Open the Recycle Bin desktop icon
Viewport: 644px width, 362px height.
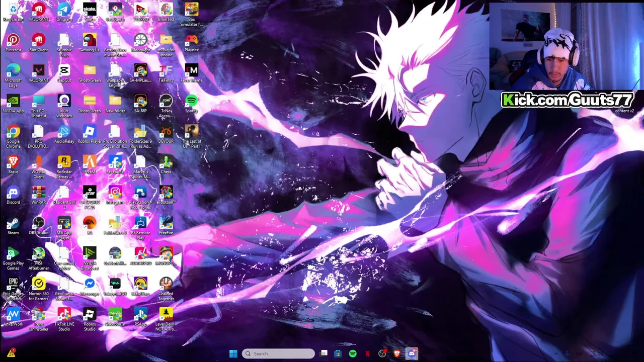pos(13,13)
